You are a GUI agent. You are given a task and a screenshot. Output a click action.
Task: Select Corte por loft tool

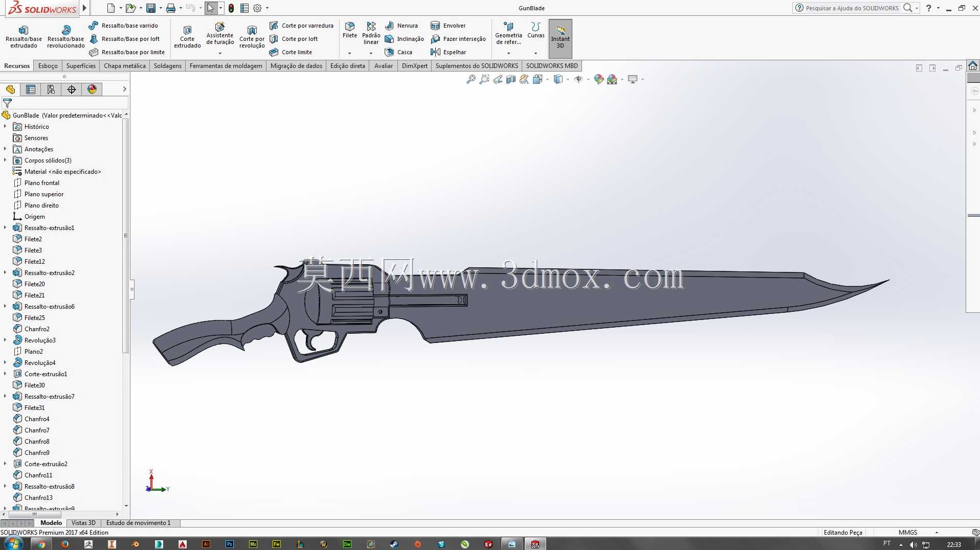294,39
